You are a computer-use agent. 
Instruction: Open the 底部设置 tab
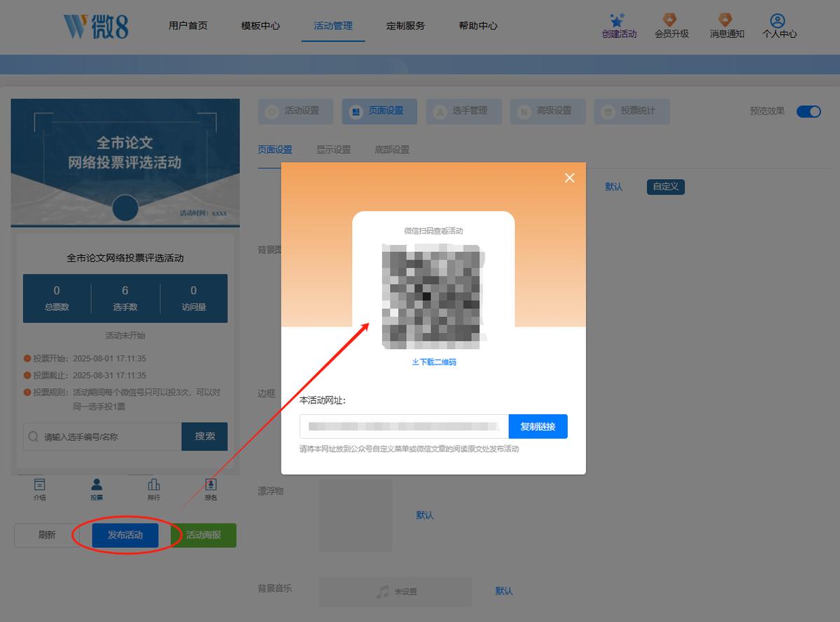click(392, 150)
